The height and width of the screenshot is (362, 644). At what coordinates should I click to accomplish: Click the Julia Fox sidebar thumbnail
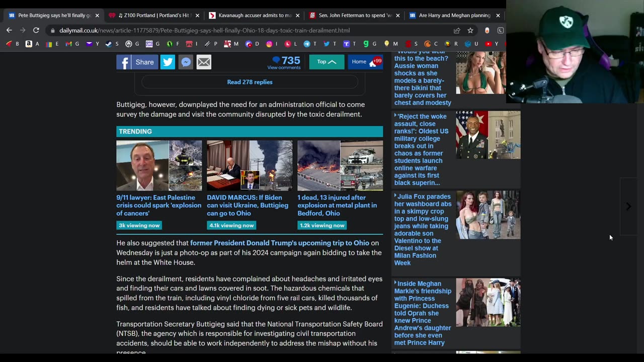[488, 215]
